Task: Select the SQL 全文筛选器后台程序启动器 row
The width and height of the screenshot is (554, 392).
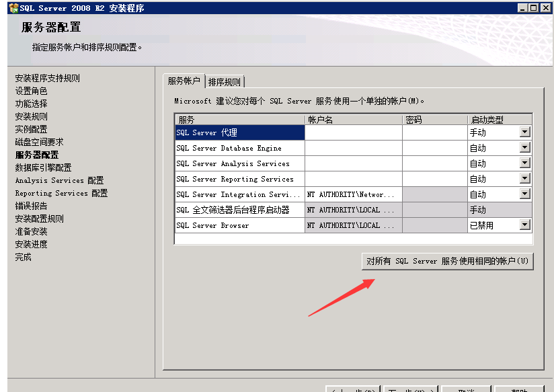Action: click(x=240, y=210)
